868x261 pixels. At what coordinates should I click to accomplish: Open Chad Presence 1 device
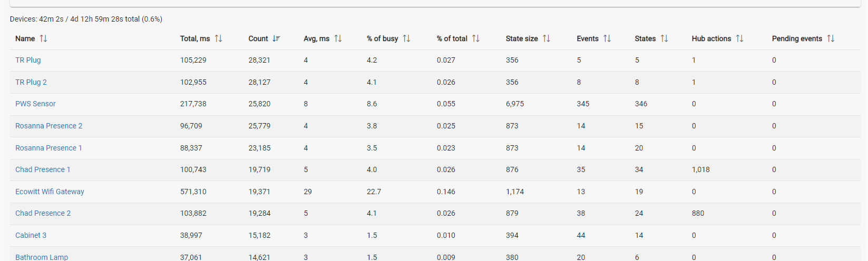[43, 169]
